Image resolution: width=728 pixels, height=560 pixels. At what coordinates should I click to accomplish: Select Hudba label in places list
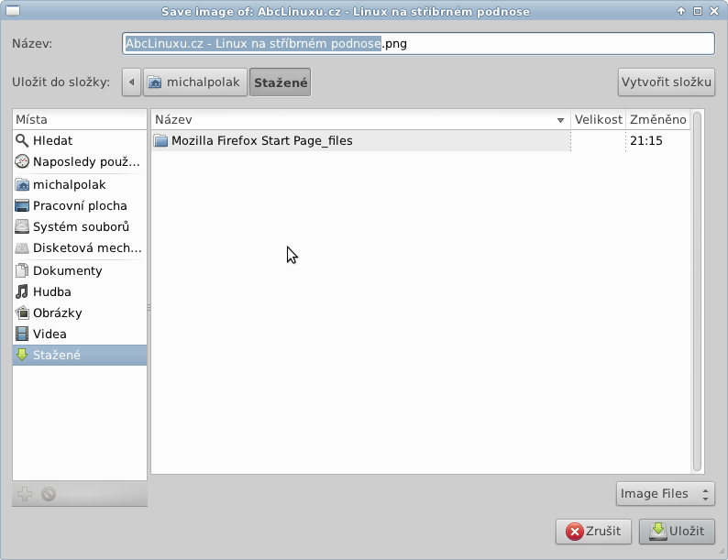click(x=52, y=291)
